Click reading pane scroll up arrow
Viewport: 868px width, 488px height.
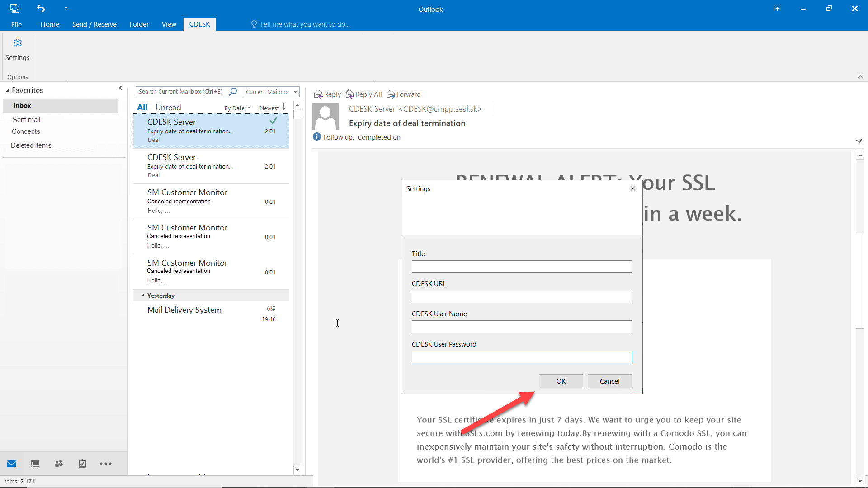[x=860, y=155]
